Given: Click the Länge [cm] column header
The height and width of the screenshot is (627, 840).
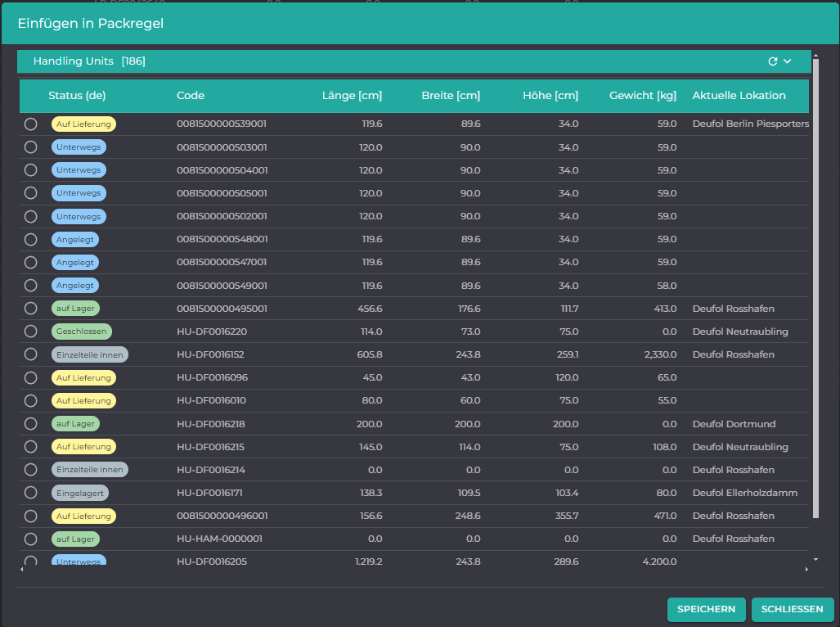Looking at the screenshot, I should (x=352, y=96).
